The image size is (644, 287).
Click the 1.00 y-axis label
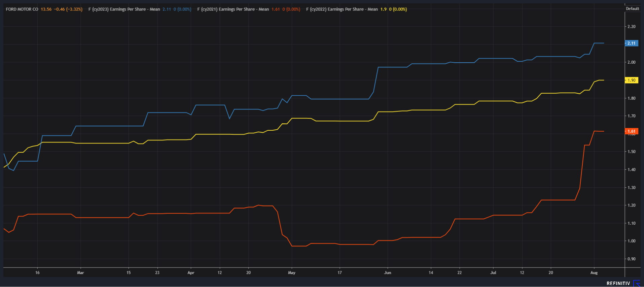coord(632,241)
